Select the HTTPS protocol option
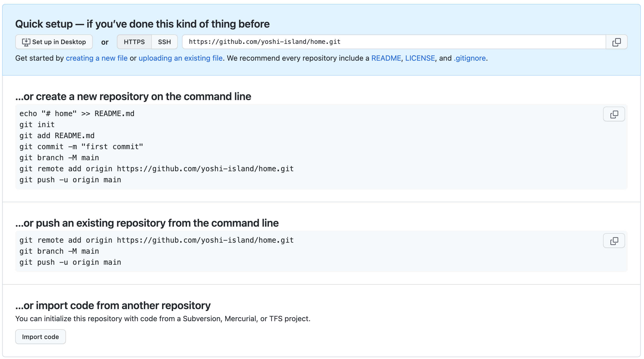The image size is (644, 359). coord(134,42)
